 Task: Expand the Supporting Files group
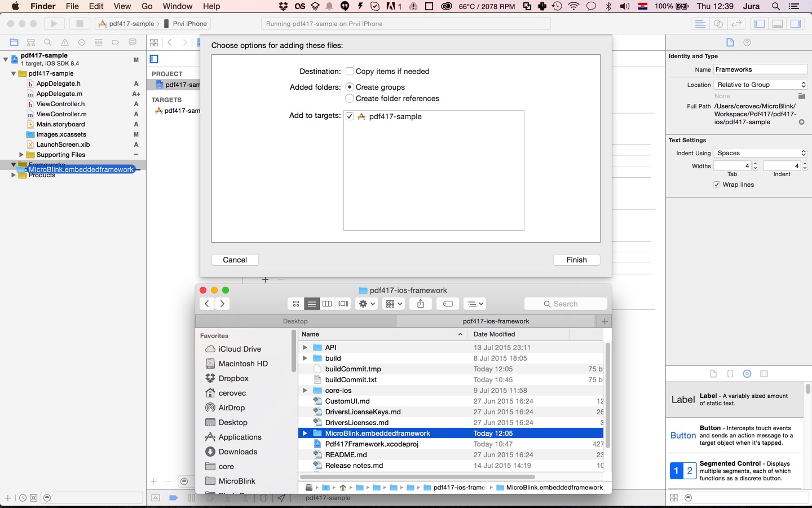coord(21,155)
